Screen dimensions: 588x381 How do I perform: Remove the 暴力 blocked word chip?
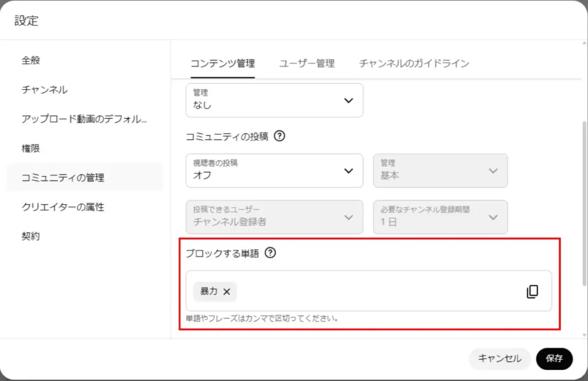click(227, 291)
